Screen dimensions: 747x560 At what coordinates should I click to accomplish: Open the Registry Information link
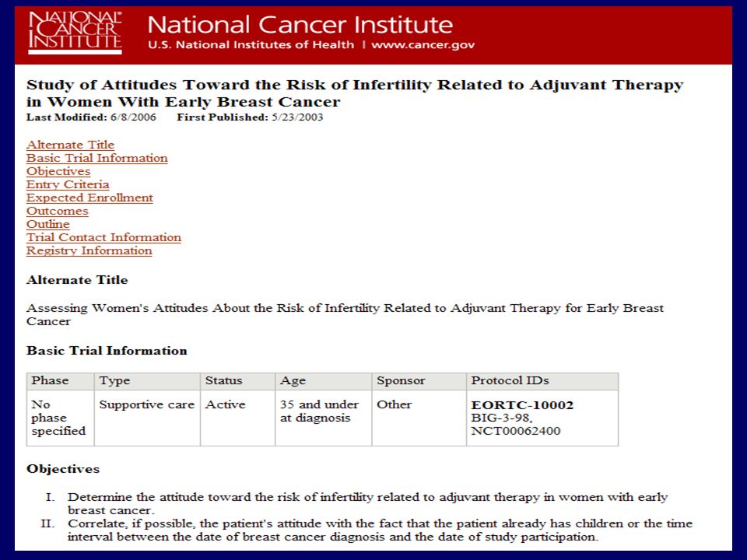(x=89, y=251)
